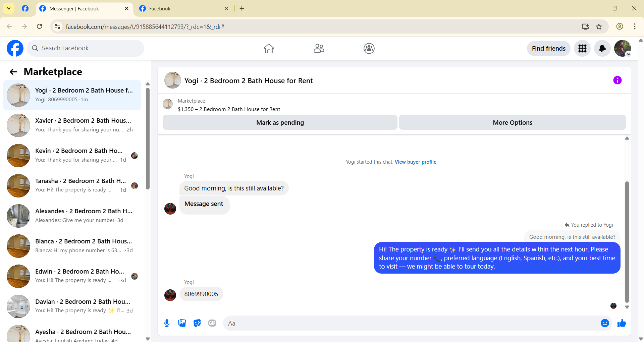Click the Search Facebook field
This screenshot has height=342, width=644.
click(x=86, y=48)
